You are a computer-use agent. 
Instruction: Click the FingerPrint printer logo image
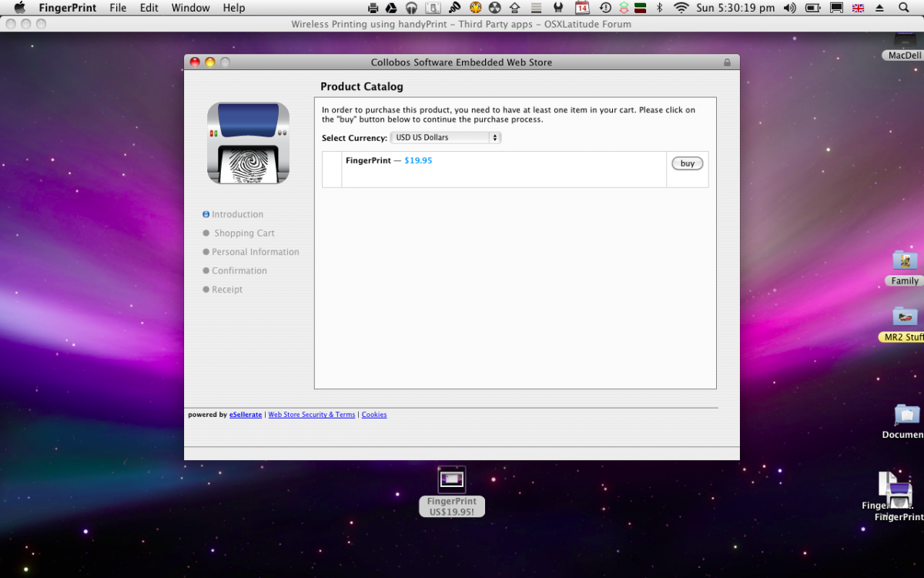tap(248, 143)
